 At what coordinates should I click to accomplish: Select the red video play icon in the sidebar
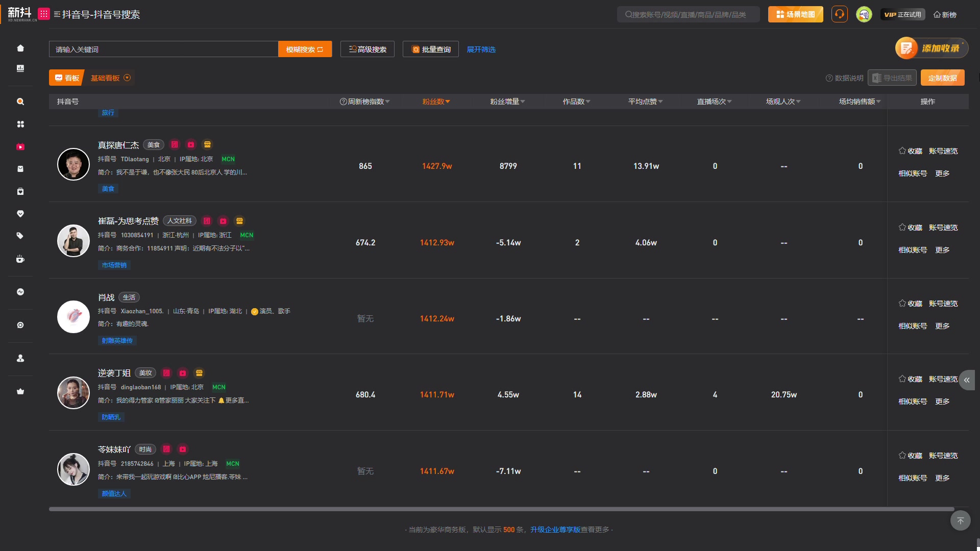pos(20,147)
